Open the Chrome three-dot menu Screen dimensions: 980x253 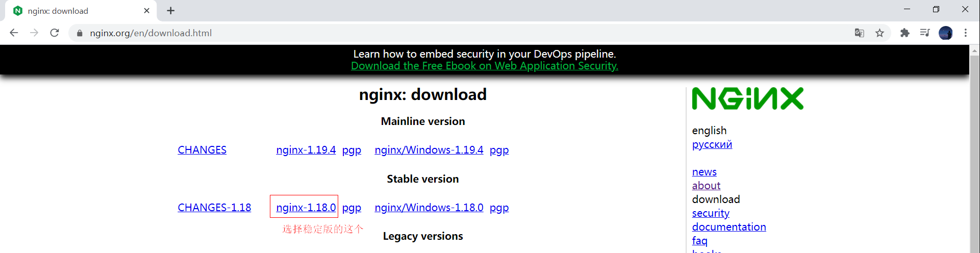(965, 33)
